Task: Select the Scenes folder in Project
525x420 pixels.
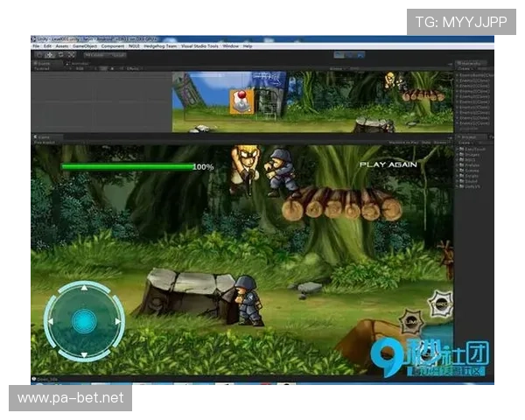Action: pos(469,171)
